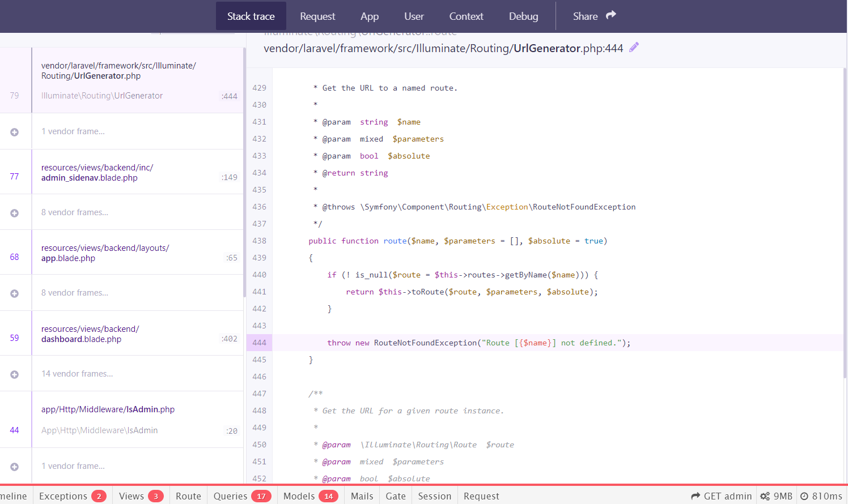Click the :402 line reference
This screenshot has width=848, height=504.
[230, 339]
